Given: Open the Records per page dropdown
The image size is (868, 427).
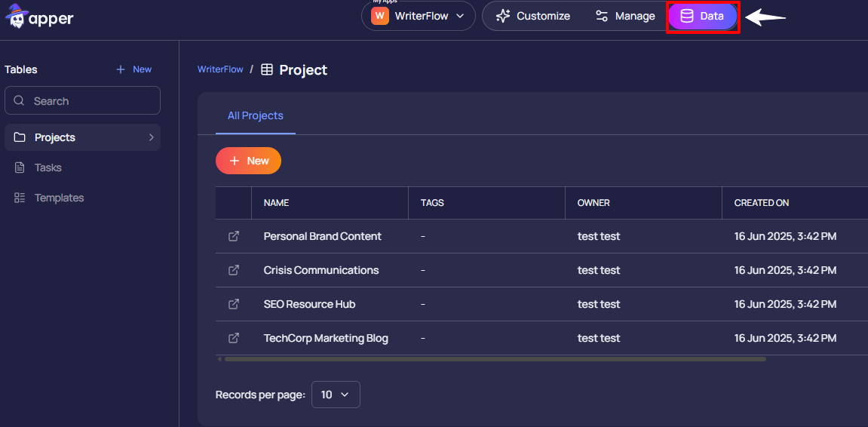Looking at the screenshot, I should pos(336,395).
